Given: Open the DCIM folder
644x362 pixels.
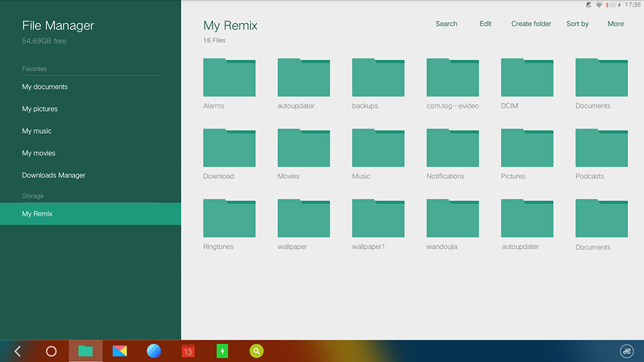Looking at the screenshot, I should pyautogui.click(x=527, y=77).
